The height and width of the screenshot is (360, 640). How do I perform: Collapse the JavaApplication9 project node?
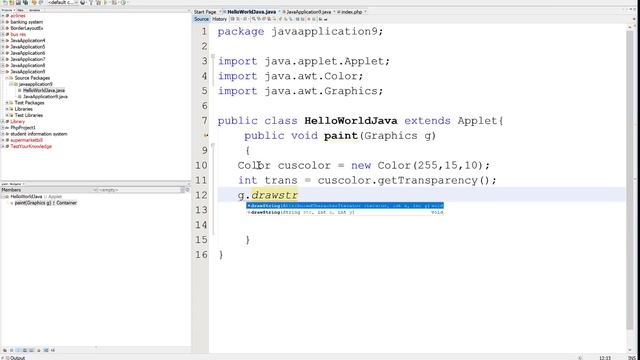3,71
